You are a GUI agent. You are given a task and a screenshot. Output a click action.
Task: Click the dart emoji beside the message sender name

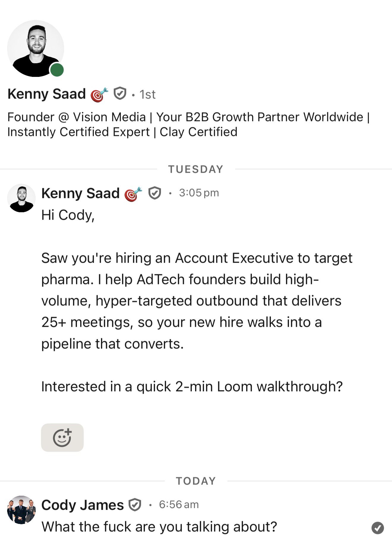tap(133, 194)
